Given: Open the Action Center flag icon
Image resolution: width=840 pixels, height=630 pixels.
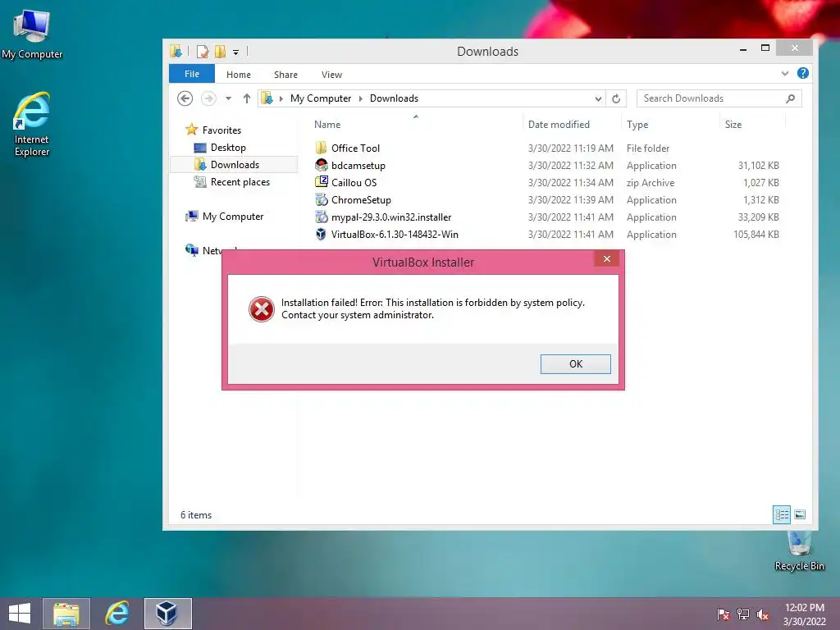Looking at the screenshot, I should point(724,614).
